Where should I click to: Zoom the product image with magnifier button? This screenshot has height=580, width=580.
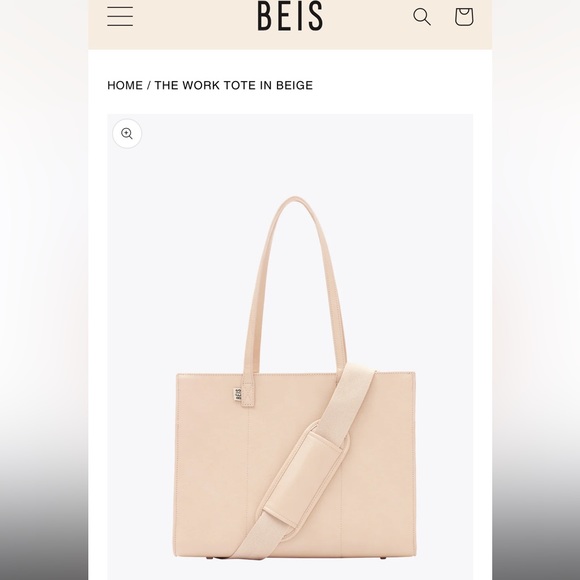(x=127, y=134)
